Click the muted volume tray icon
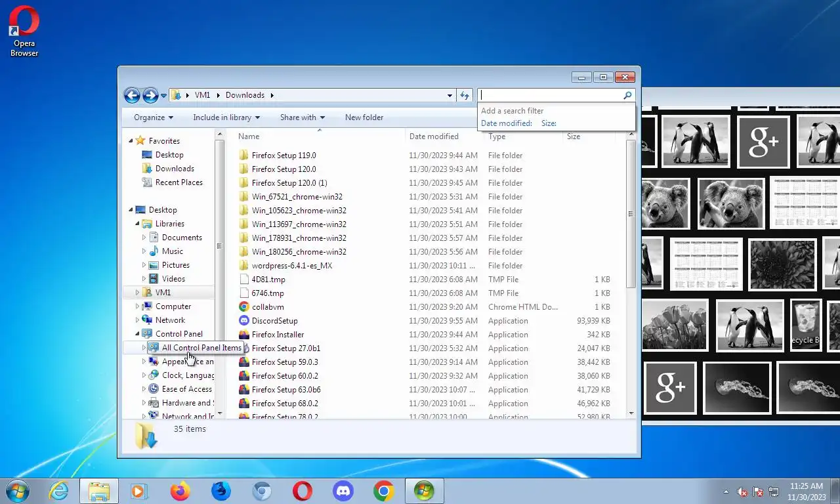Image resolution: width=840 pixels, height=504 pixels. pyautogui.click(x=742, y=492)
